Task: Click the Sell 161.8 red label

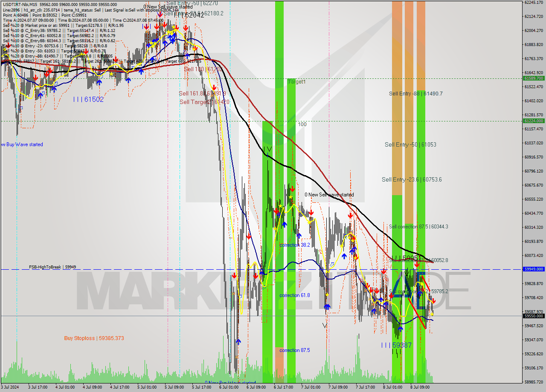Action: pyautogui.click(x=202, y=93)
